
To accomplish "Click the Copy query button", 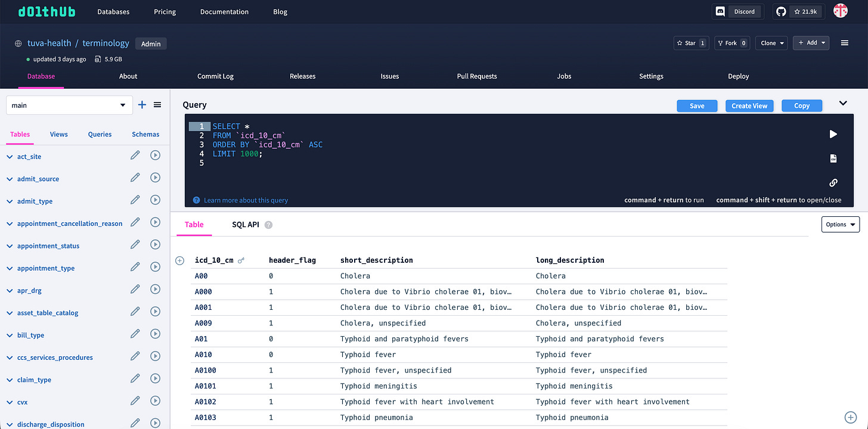I will click(802, 105).
